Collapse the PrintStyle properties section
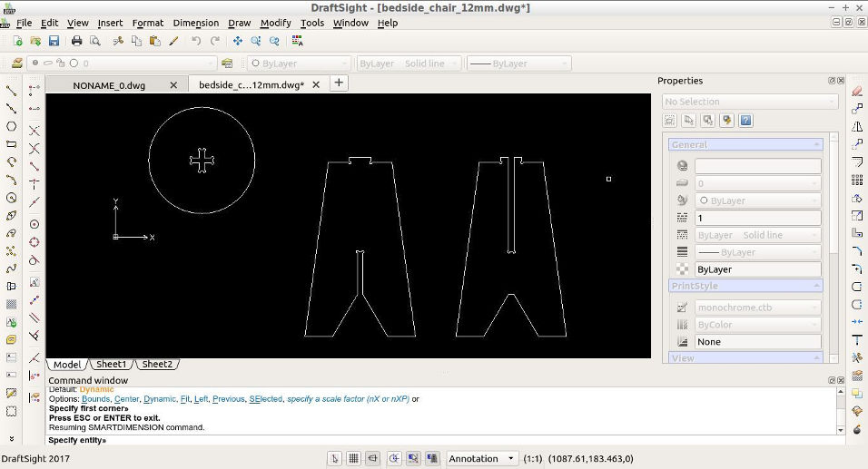The image size is (868, 469). 745,286
